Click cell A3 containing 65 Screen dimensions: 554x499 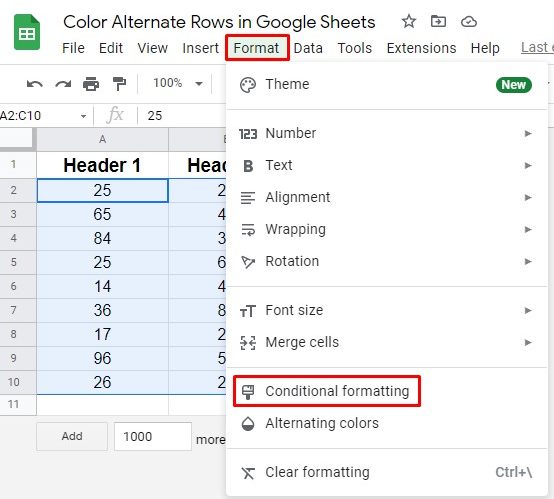(x=102, y=215)
